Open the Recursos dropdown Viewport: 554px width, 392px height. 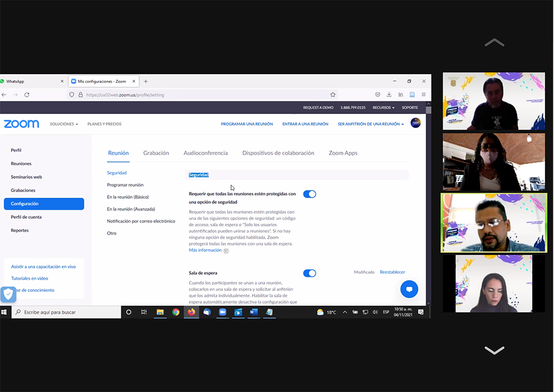click(383, 107)
